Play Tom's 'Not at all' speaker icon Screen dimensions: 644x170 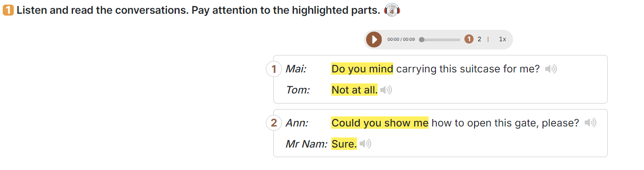[386, 90]
